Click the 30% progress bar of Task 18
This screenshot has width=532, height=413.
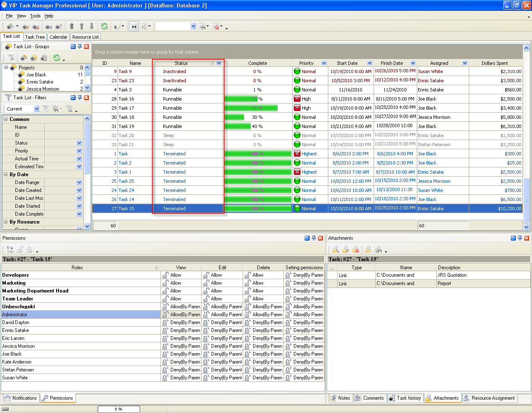tap(234, 117)
